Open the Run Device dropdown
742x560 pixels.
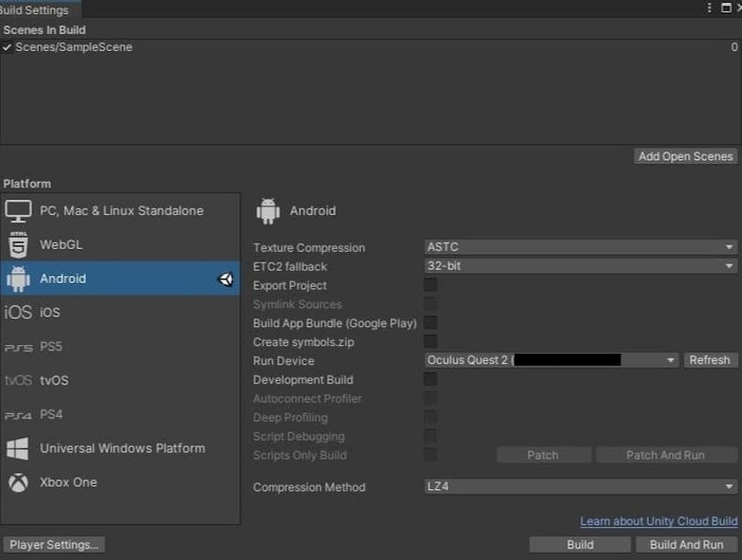pyautogui.click(x=548, y=360)
